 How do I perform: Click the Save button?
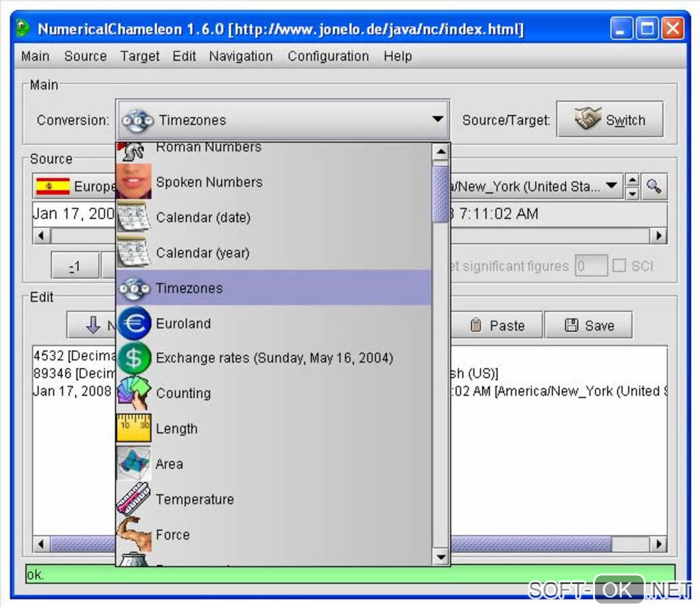588,325
